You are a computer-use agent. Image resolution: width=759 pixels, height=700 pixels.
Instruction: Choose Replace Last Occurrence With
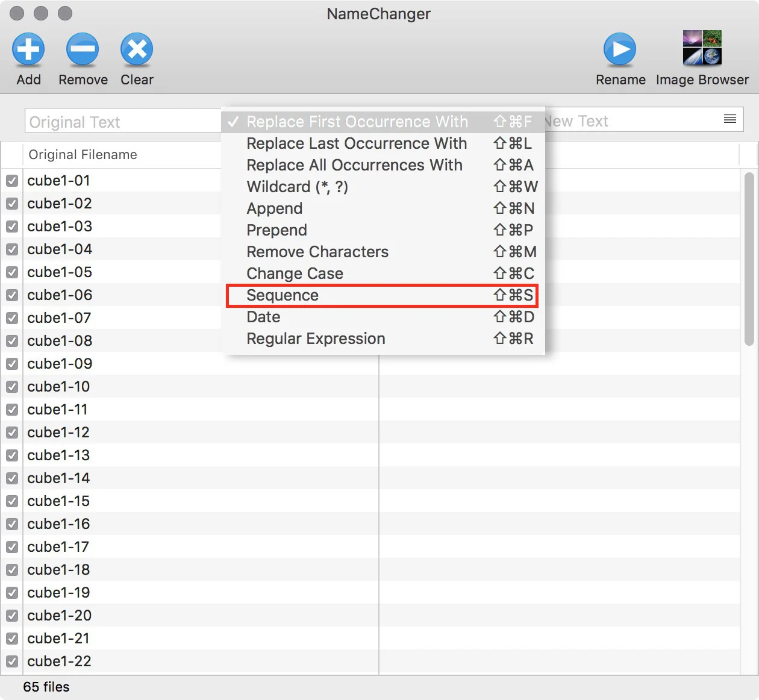coord(383,143)
